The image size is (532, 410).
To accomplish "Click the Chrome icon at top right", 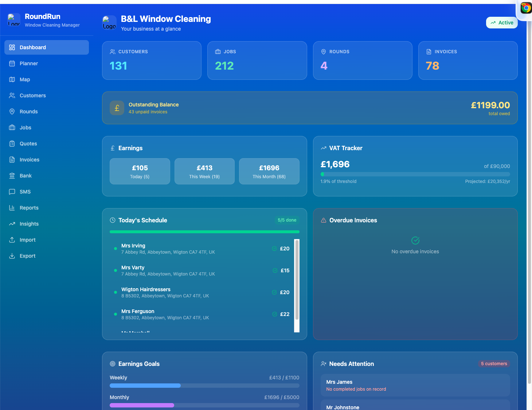I will click(526, 8).
